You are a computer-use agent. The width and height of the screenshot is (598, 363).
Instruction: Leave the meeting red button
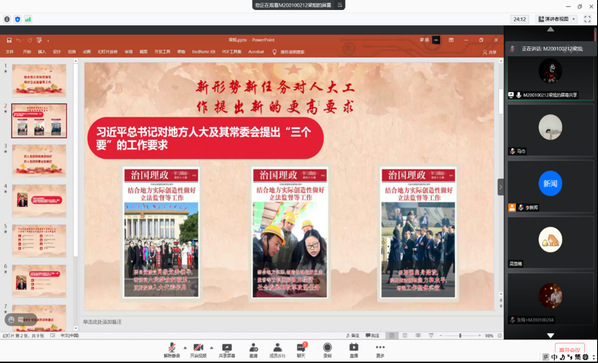point(569,349)
